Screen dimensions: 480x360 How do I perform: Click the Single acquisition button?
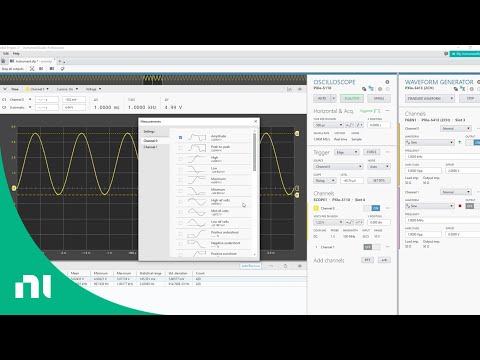[379, 99]
